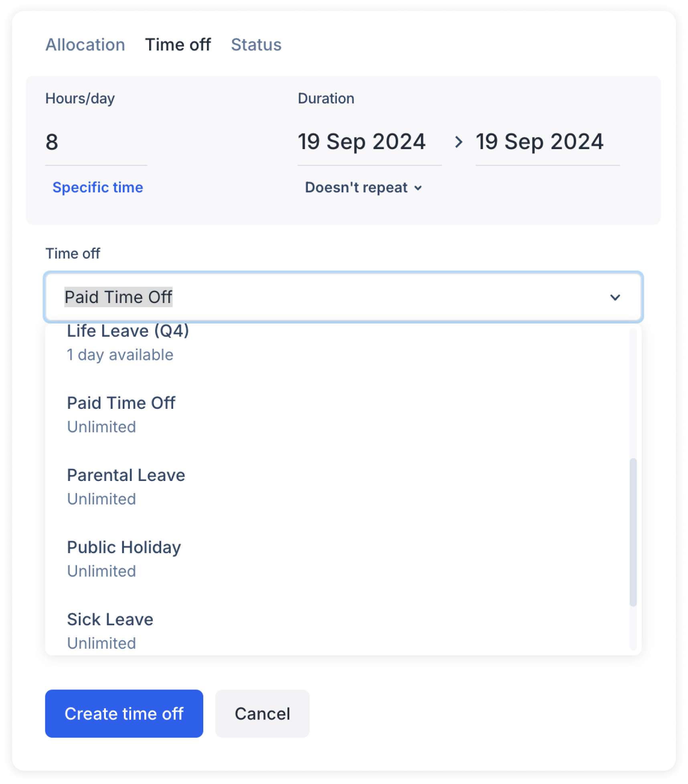Click the end date 19 Sep 2024
Viewport: 688px width, 784px height.
click(x=540, y=141)
